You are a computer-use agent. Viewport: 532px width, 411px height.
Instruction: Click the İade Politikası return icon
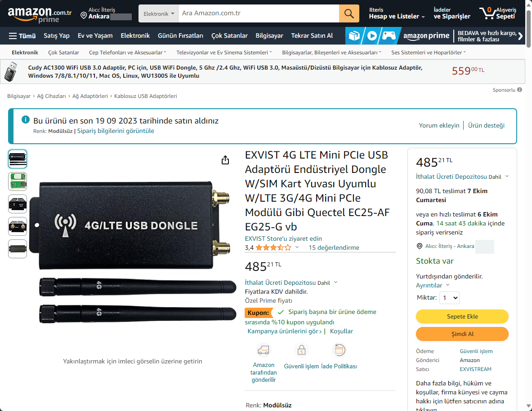339,350
